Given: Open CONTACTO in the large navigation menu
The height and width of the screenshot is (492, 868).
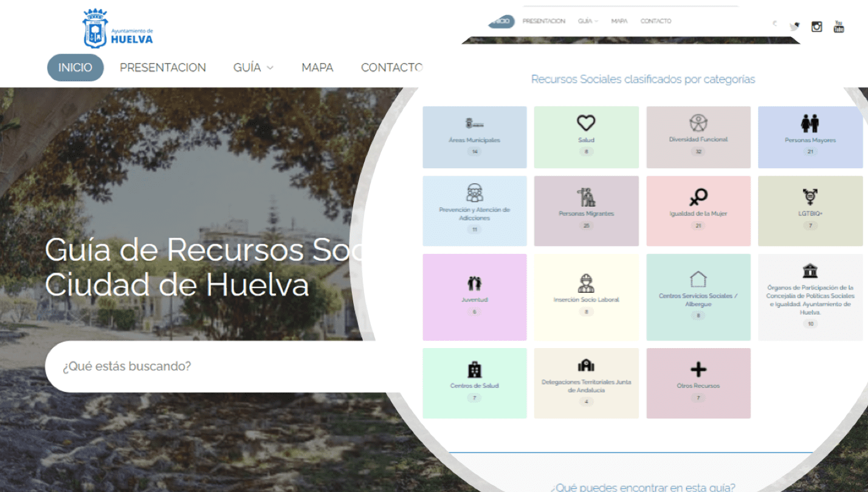Looking at the screenshot, I should pyautogui.click(x=391, y=67).
